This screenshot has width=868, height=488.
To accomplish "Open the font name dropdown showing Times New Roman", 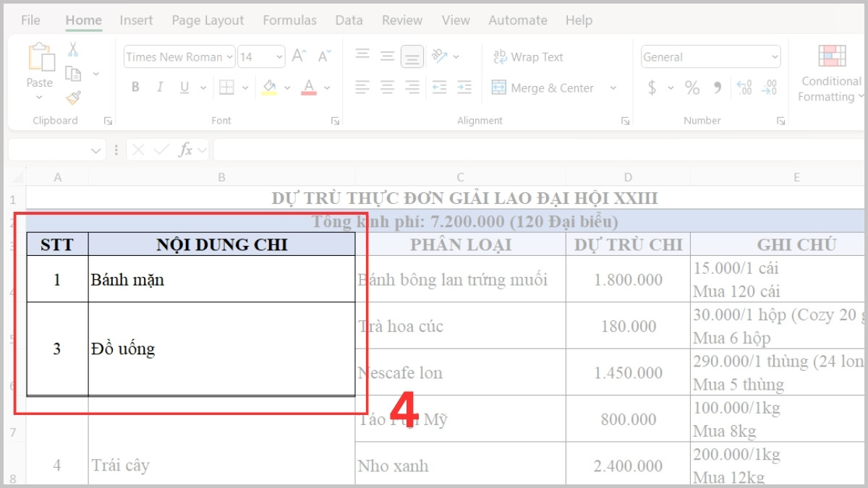I will (230, 56).
